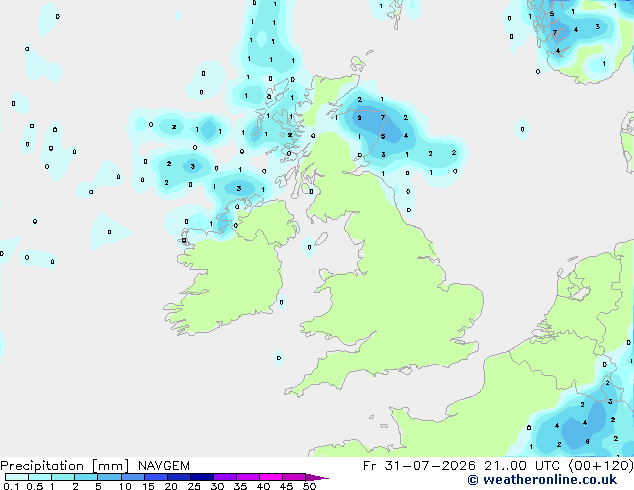Click the legend swatch between 1 and 2
Screen dimensions: 634x490
click(x=63, y=477)
